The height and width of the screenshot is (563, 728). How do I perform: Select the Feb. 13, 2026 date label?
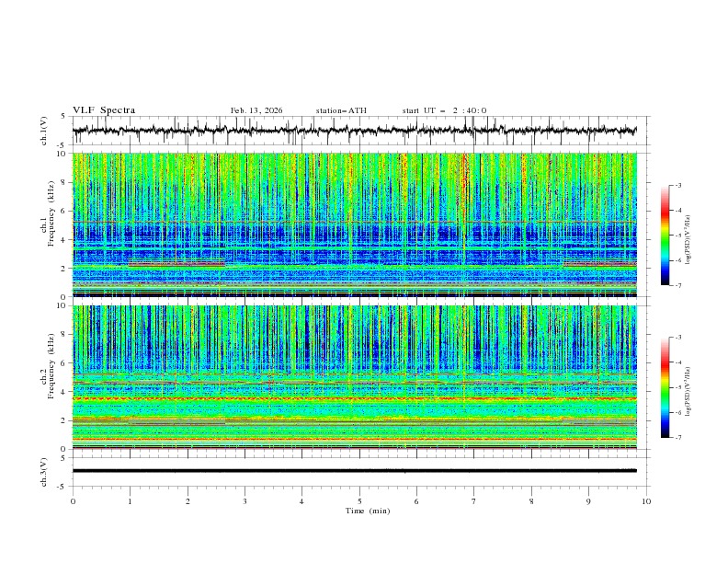tap(256, 110)
